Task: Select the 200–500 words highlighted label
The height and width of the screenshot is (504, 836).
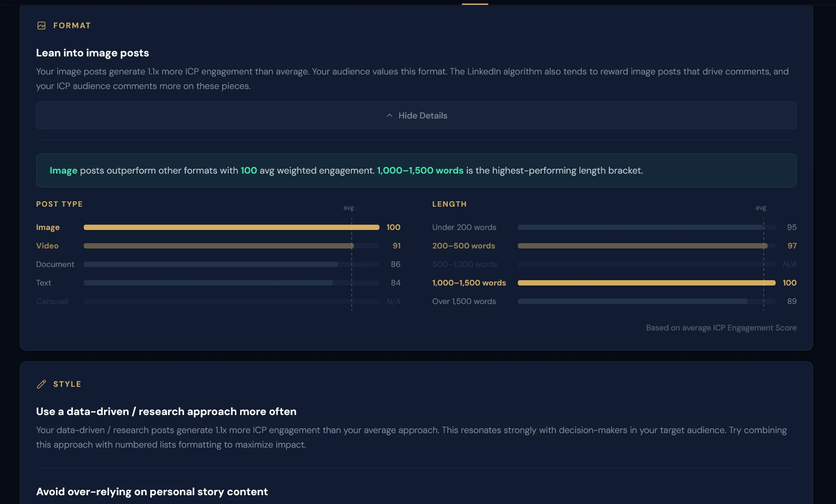Action: [x=463, y=246]
